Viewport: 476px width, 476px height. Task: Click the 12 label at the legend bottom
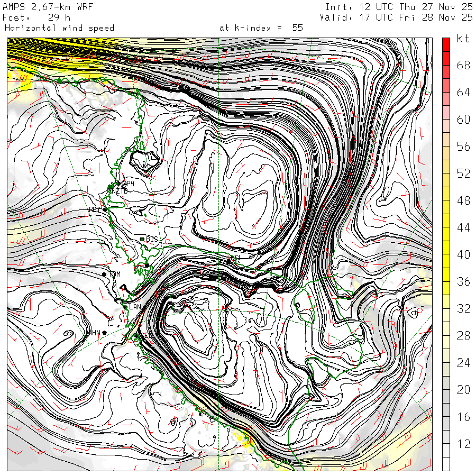pos(463,444)
